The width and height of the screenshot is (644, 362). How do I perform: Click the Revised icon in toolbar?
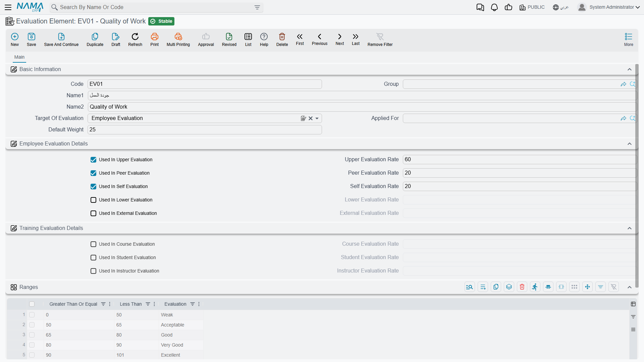click(229, 37)
